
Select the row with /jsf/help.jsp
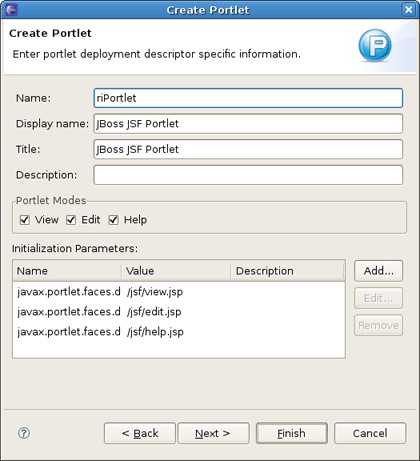[x=179, y=332]
